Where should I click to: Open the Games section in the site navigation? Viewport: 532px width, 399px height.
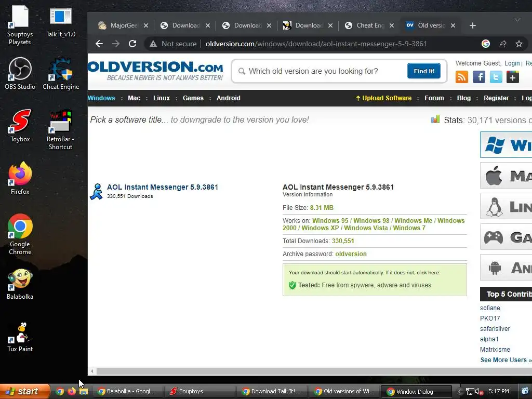(193, 98)
